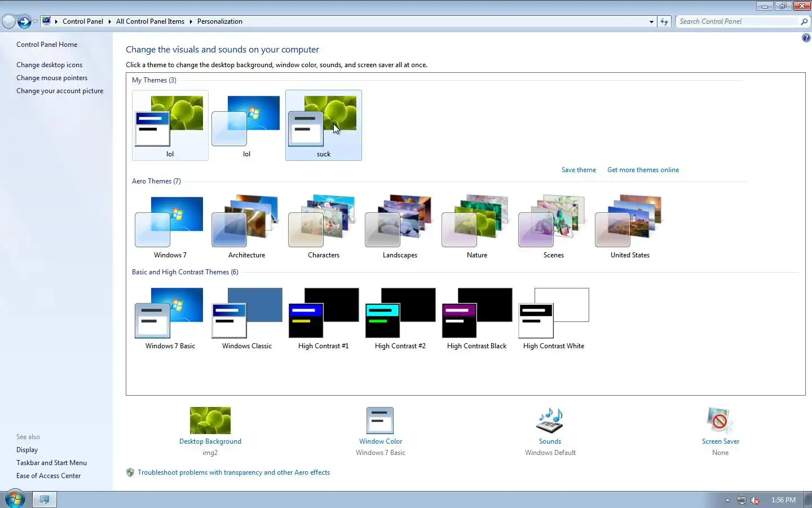Choose the High Contrast #2 theme
This screenshot has height=508, width=812.
[x=400, y=318]
